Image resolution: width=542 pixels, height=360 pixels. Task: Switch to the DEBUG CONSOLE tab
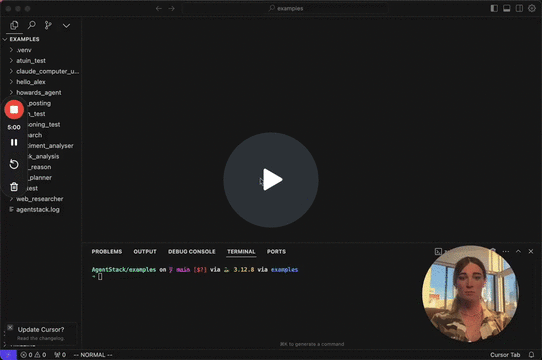[191, 251]
